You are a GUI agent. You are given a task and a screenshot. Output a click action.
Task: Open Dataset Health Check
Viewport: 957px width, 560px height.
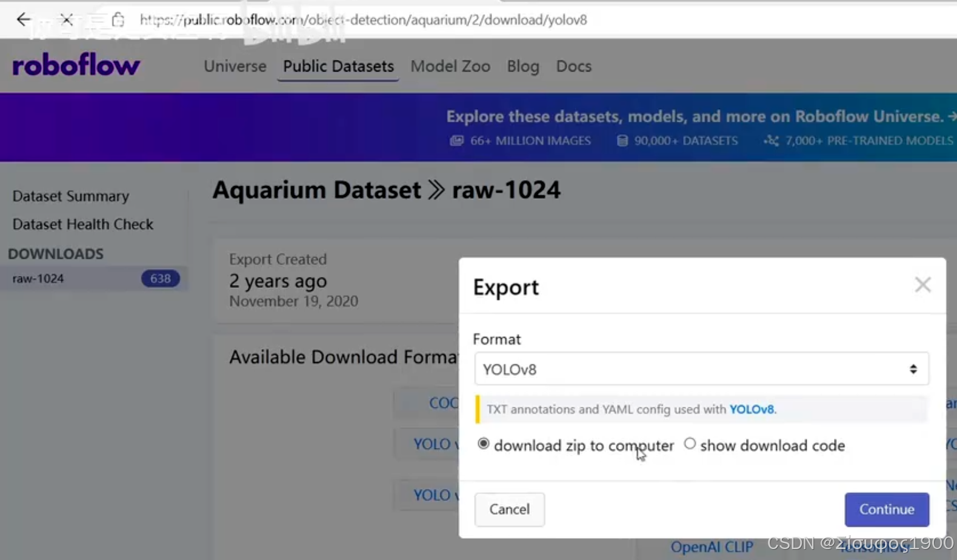coord(82,224)
